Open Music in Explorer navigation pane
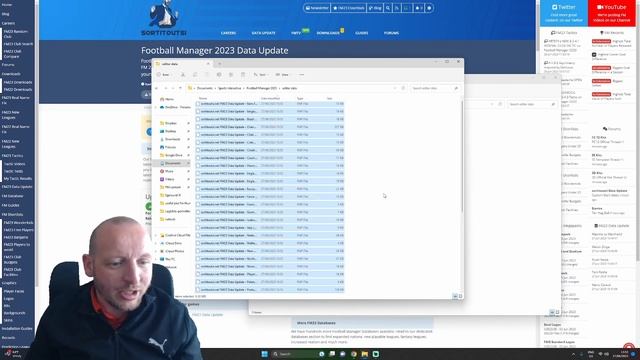 (167, 171)
